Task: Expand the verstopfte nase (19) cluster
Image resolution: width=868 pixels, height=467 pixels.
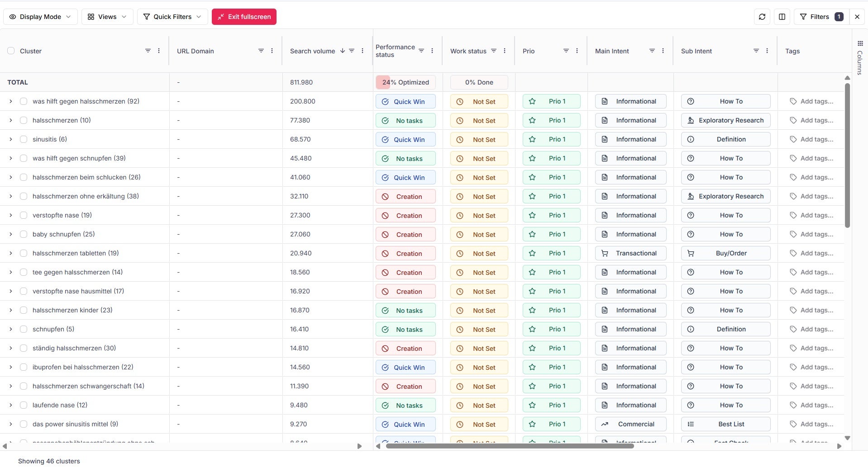Action: click(x=11, y=215)
